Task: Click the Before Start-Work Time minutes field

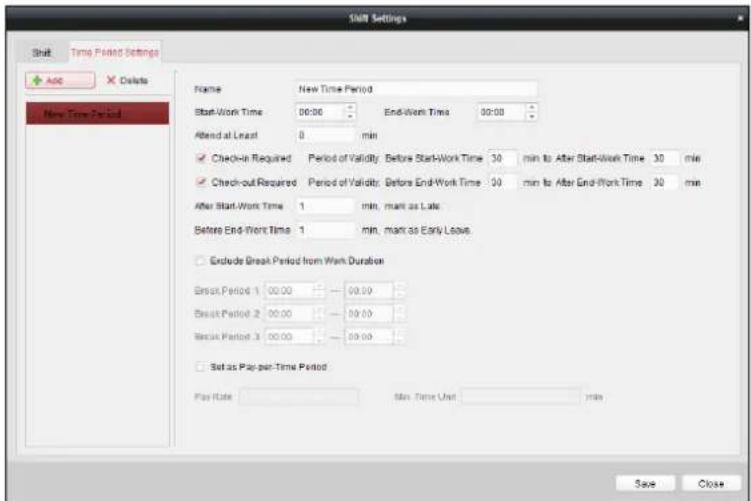Action: pos(502,158)
